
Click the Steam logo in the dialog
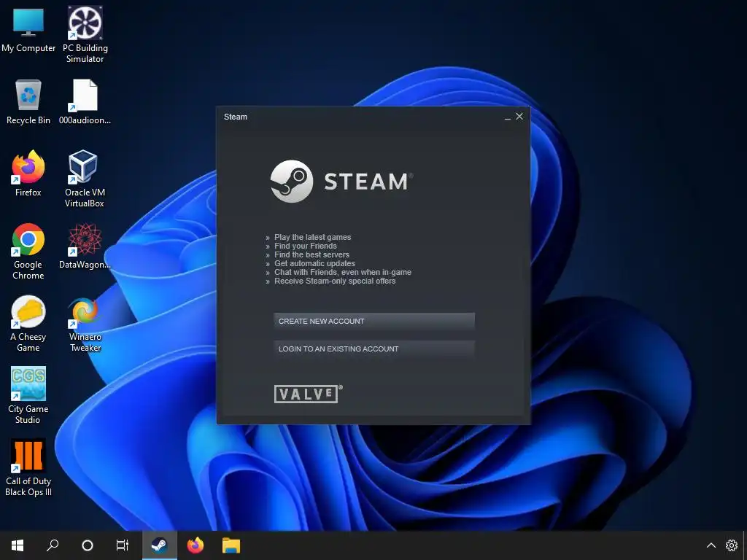pyautogui.click(x=341, y=182)
